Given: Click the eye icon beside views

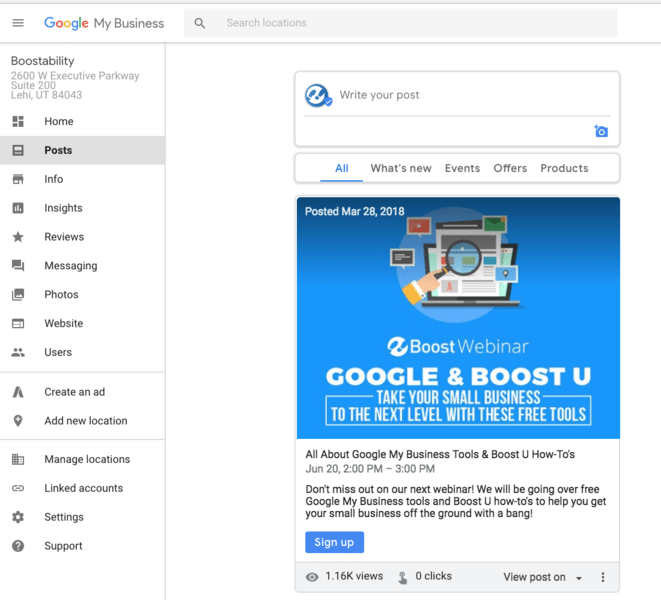Looking at the screenshot, I should point(312,577).
